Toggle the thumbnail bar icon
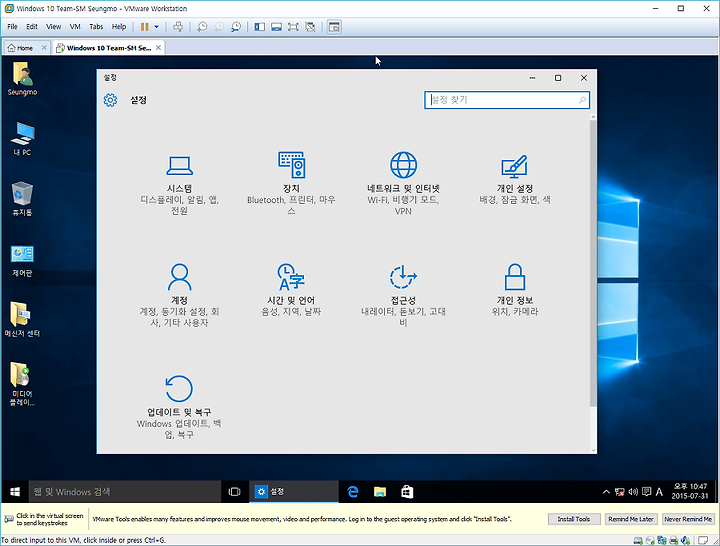The image size is (720, 546). 276,27
